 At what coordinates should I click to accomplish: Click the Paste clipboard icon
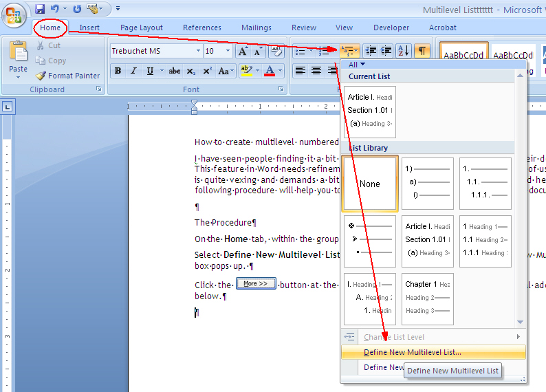[x=18, y=51]
